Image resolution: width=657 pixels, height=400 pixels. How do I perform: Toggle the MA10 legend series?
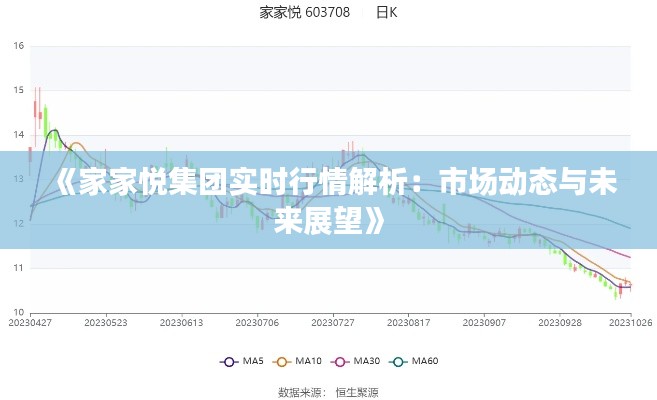click(x=297, y=361)
